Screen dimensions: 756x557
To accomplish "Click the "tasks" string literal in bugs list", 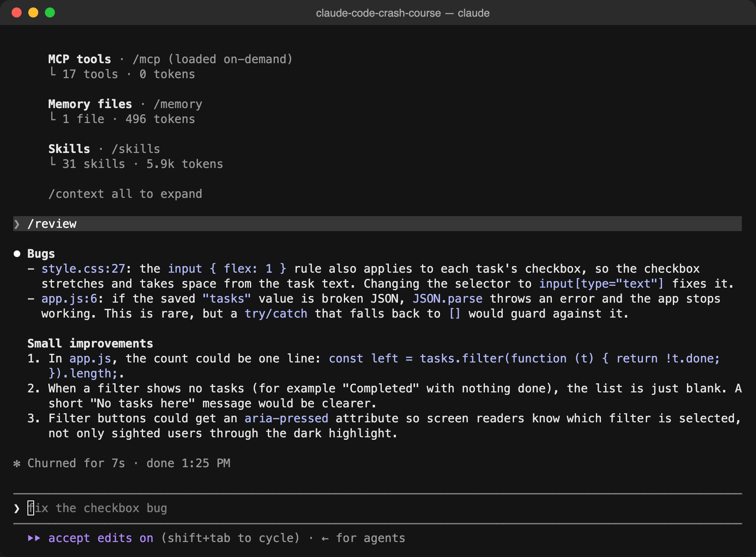I will pyautogui.click(x=227, y=298).
